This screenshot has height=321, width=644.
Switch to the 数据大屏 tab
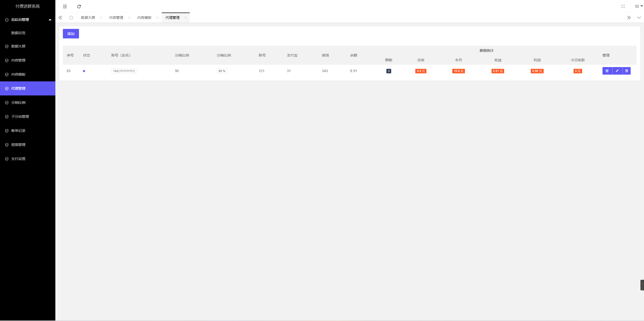pyautogui.click(x=88, y=18)
